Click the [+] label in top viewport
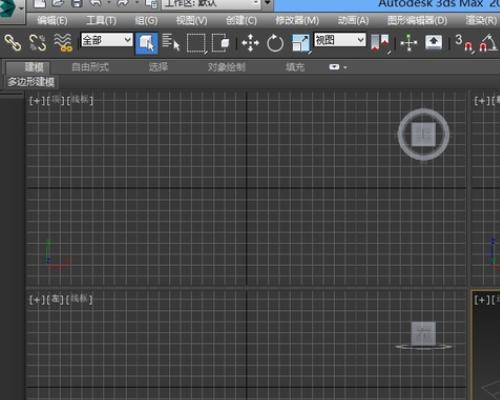Image resolution: width=500 pixels, height=400 pixels. 37,101
